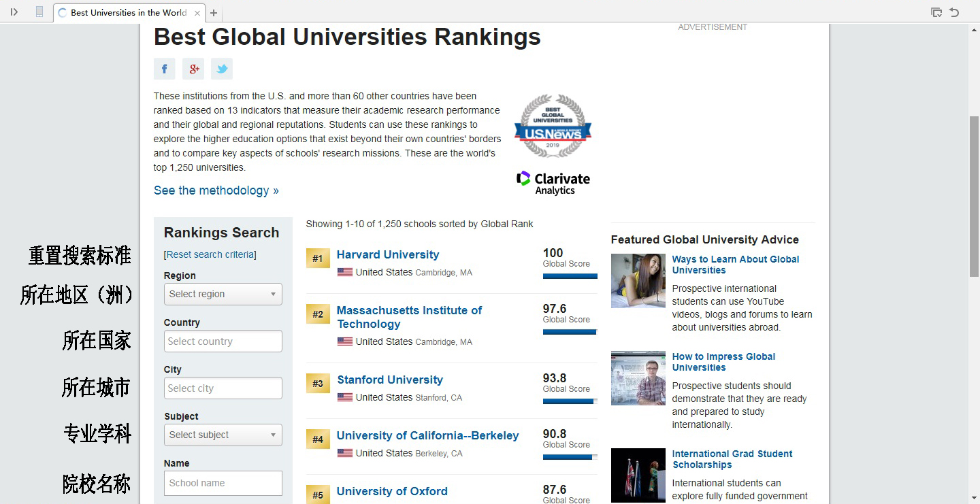Click the Clarivate Analytics logo

(553, 183)
